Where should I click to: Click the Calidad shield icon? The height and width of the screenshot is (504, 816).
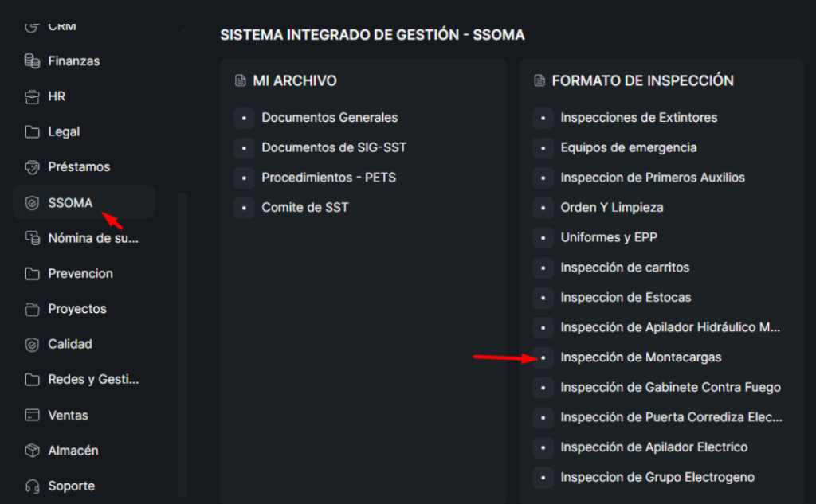click(32, 345)
